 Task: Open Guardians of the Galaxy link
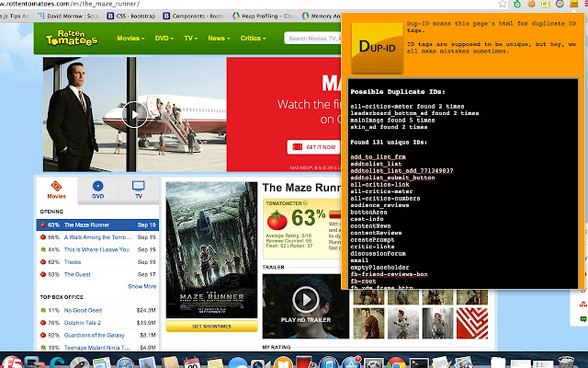coord(94,335)
